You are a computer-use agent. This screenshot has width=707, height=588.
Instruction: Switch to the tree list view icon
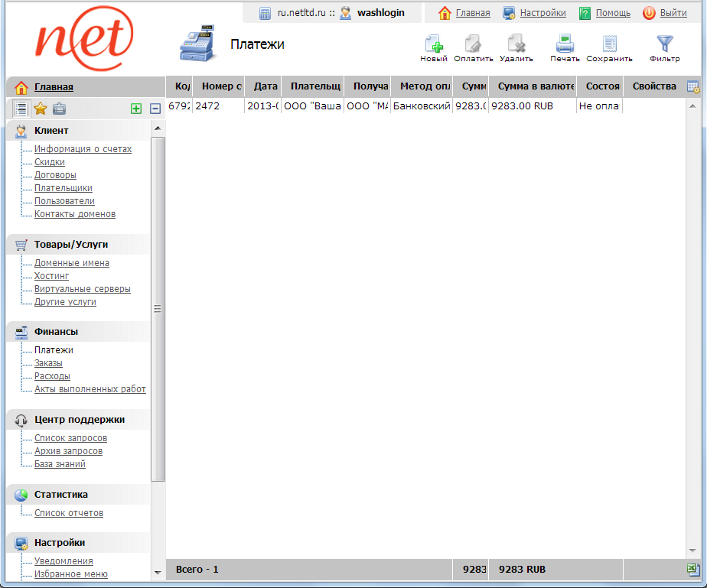21,109
